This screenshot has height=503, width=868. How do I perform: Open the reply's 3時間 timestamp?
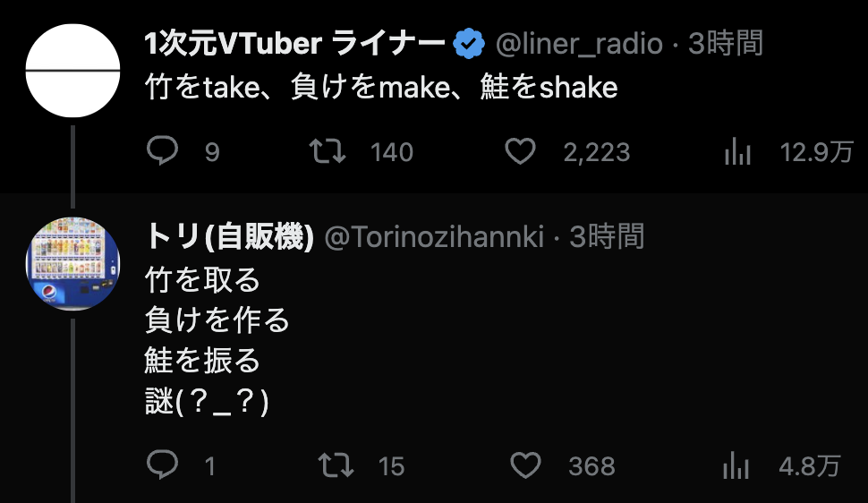(x=608, y=236)
